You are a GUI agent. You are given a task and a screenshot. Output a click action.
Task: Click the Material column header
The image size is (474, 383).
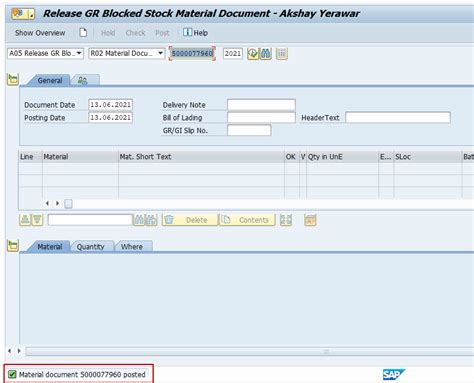point(80,157)
